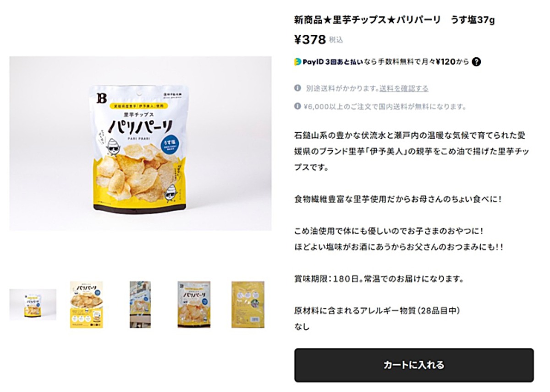Click info icon beside 別途送料がかかります
Screen dimensions: 550x392
pos(297,88)
